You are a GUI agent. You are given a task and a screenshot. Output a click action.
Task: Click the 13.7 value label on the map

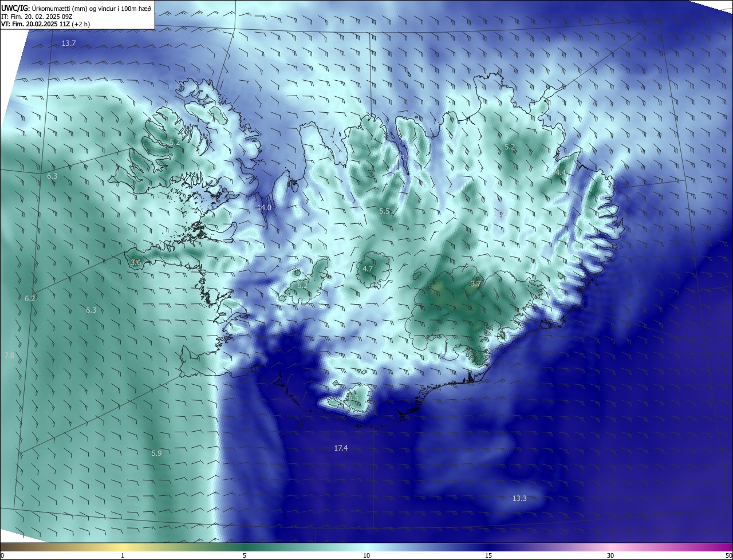[69, 44]
